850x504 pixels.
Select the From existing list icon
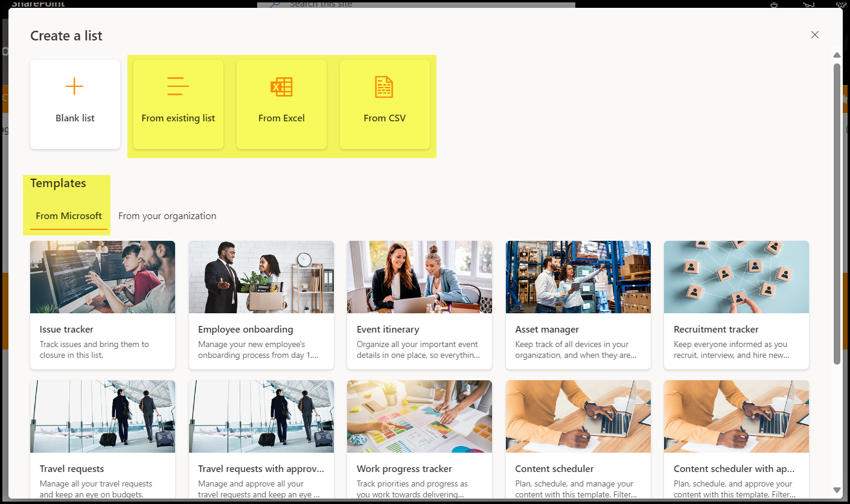click(178, 87)
